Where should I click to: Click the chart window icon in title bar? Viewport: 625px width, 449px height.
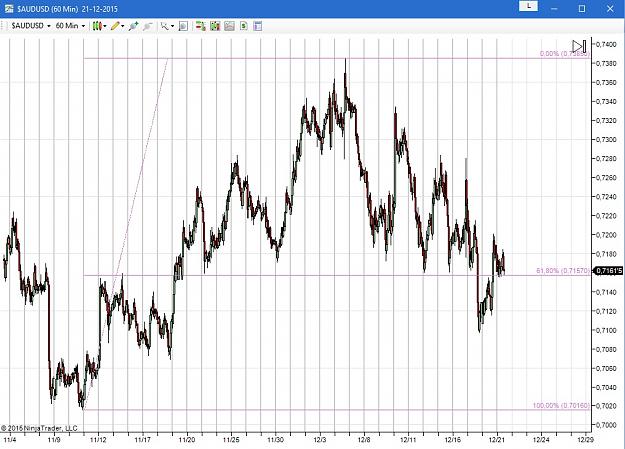(x=8, y=8)
